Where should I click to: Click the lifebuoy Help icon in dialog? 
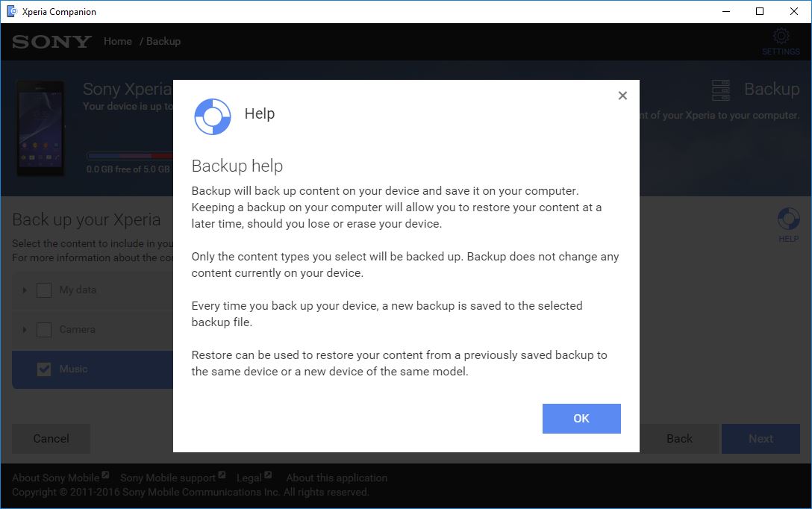[213, 116]
